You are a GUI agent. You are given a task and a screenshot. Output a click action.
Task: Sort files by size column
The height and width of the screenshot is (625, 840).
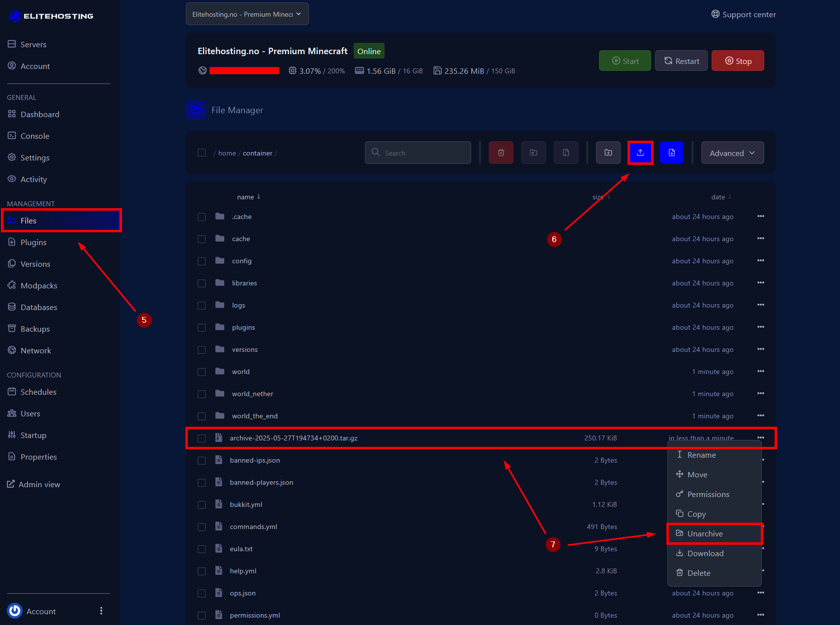pyautogui.click(x=601, y=197)
